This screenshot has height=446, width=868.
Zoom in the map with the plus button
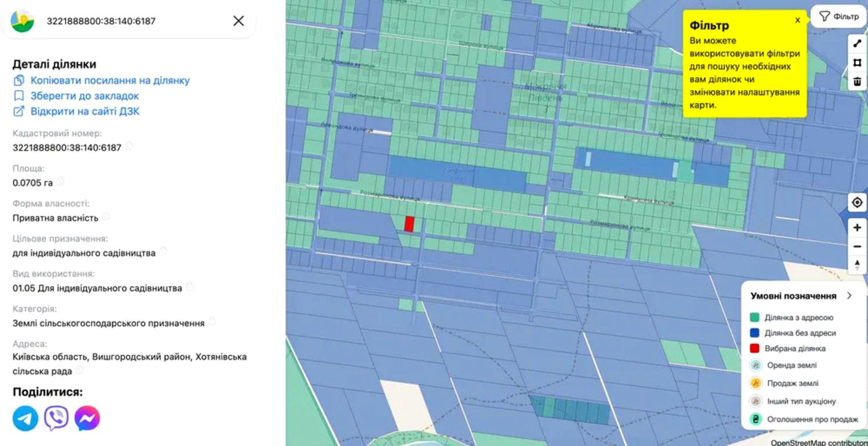coord(858,227)
